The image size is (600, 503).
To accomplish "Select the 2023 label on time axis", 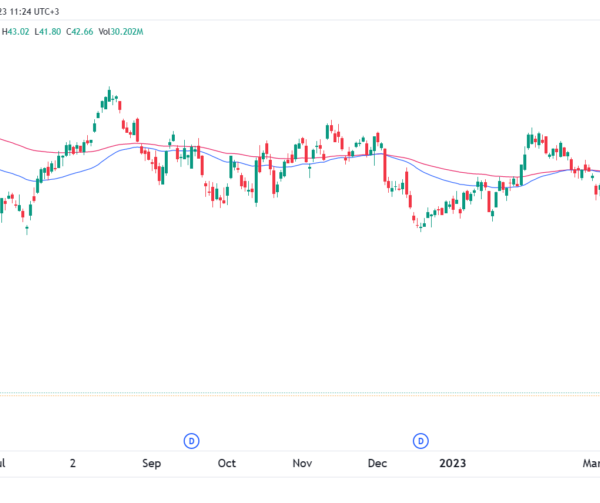I will (453, 463).
